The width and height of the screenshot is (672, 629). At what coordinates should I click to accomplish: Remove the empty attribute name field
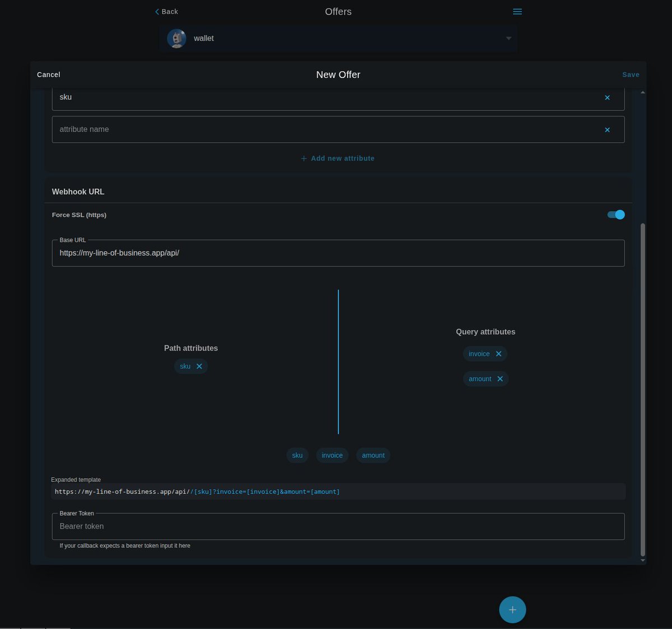coord(607,130)
